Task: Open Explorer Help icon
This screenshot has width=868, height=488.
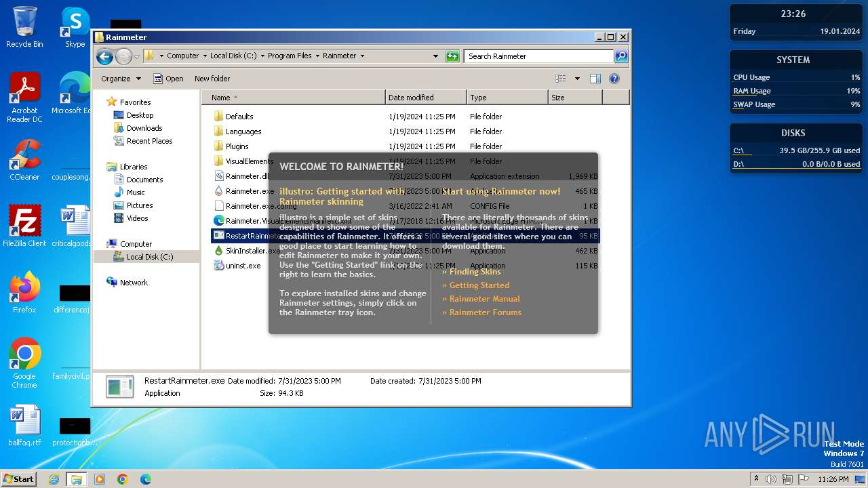Action: tap(614, 79)
